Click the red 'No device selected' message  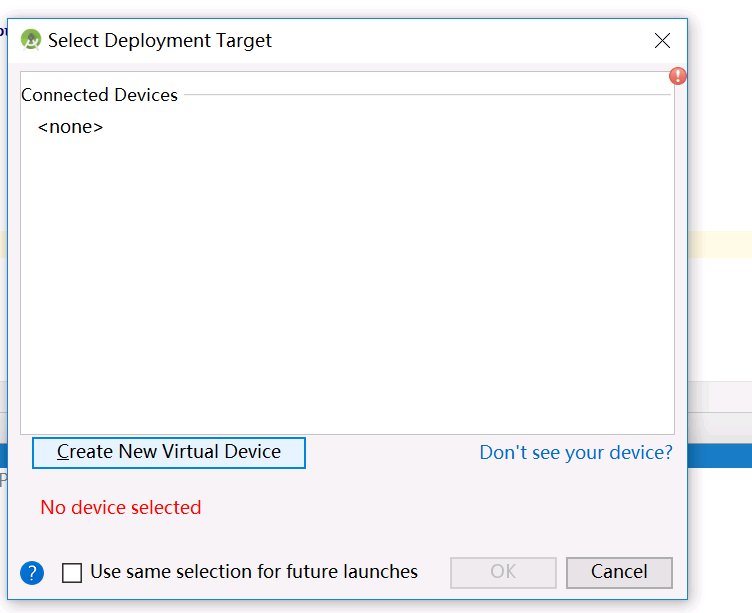coord(121,507)
